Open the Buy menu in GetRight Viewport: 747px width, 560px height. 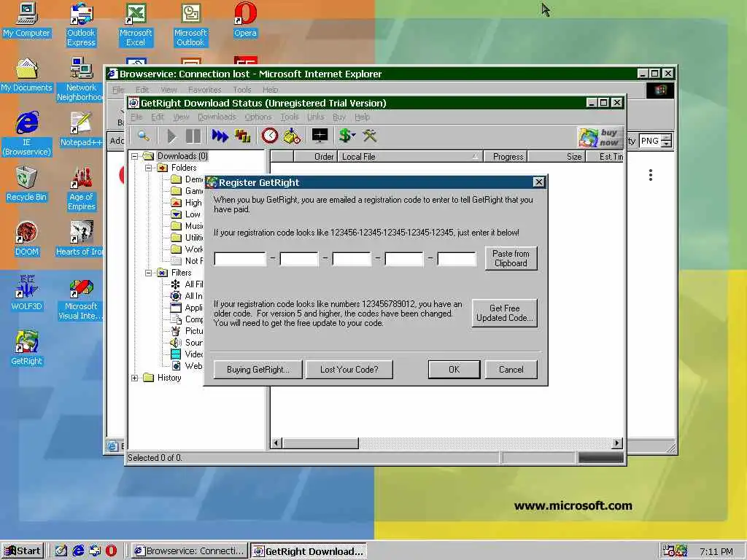[x=339, y=117]
